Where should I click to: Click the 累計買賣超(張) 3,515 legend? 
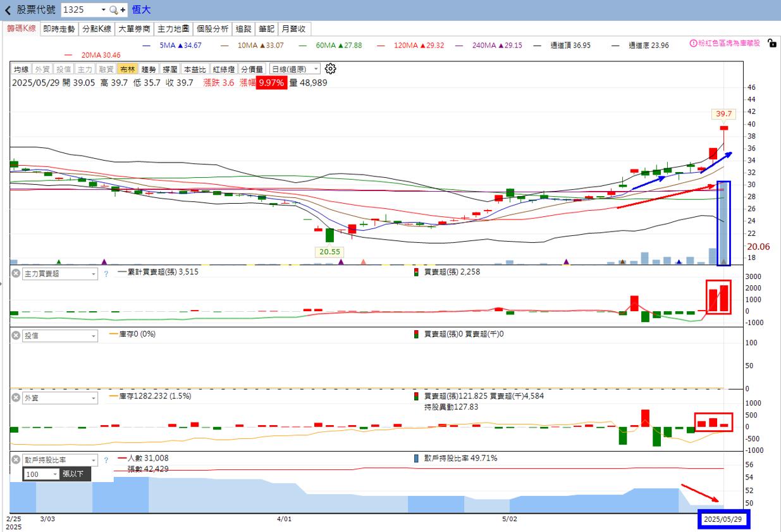tap(158, 271)
